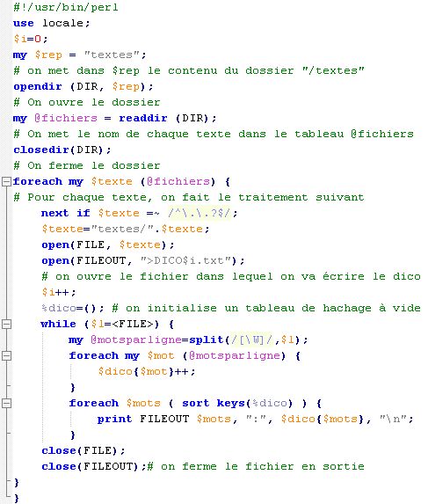
Task: Click the close(FILE) line
Action: pyautogui.click(x=83, y=450)
